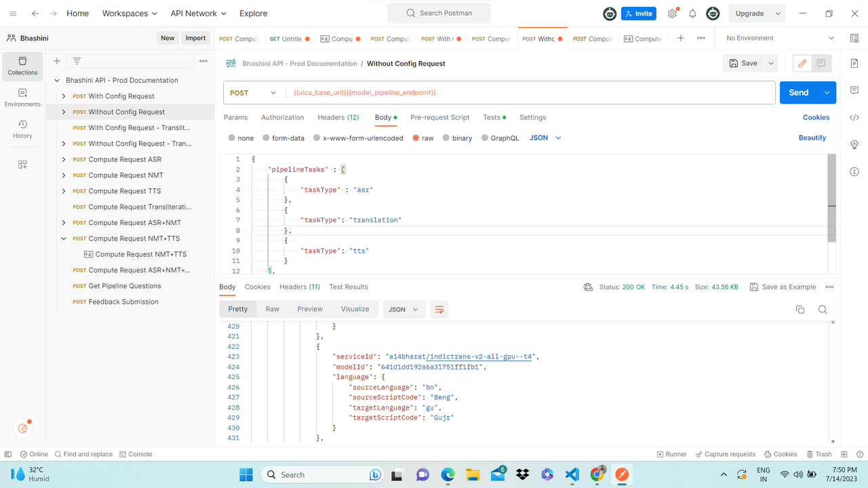Collapse the Compute Request NMT+TTS item
Viewport: 868px width, 488px height.
pyautogui.click(x=64, y=239)
